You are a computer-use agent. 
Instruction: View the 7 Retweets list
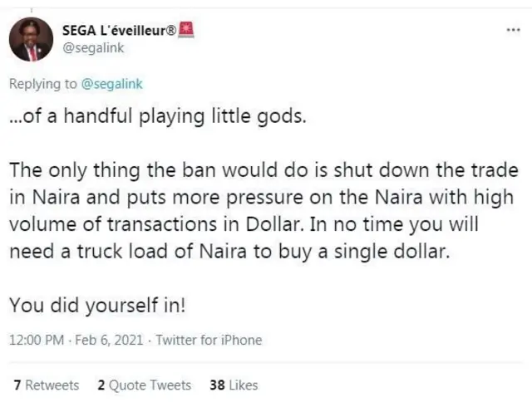point(47,385)
